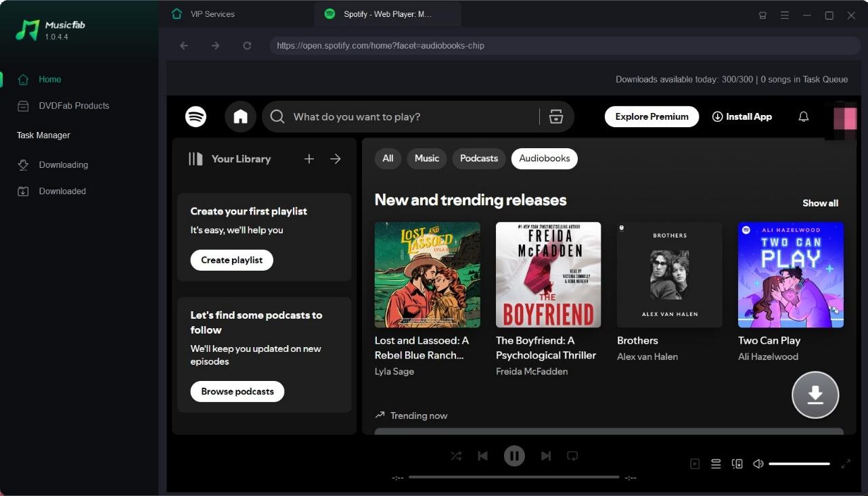Select the Podcasts filter chip
This screenshot has width=868, height=496.
pos(479,158)
